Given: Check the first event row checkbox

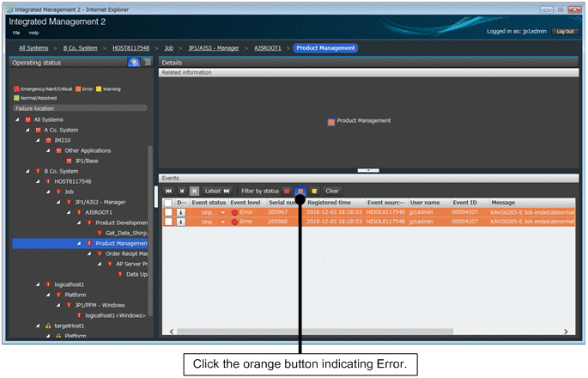Looking at the screenshot, I should tap(169, 211).
